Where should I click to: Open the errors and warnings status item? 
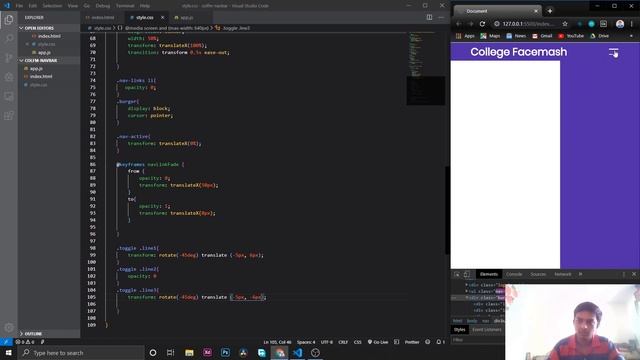[x=25, y=342]
